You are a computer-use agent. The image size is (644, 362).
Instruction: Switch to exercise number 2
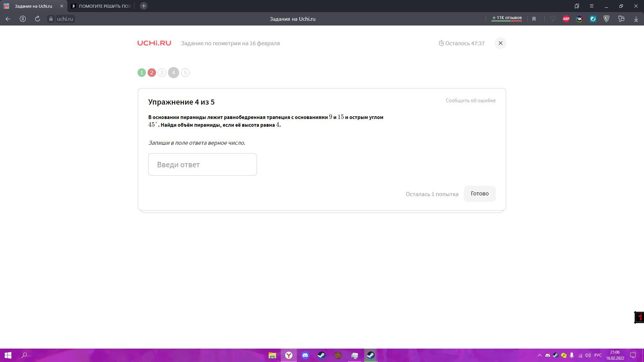(x=152, y=73)
